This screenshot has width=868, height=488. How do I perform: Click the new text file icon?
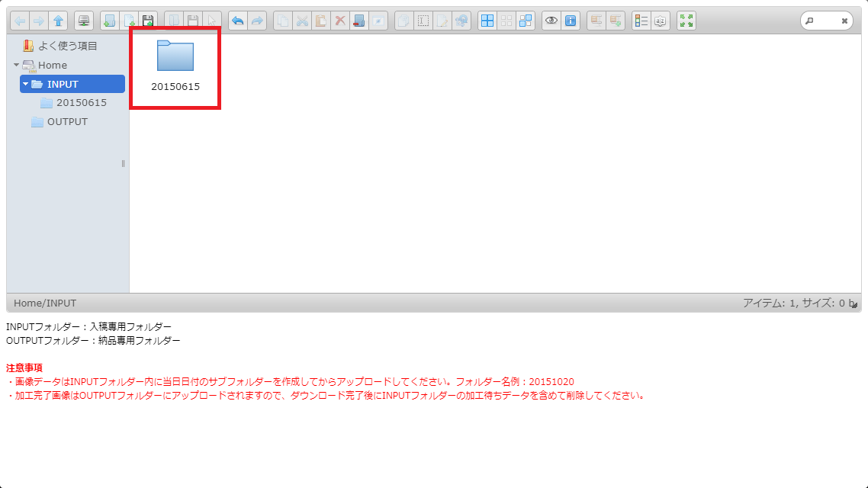[x=129, y=21]
